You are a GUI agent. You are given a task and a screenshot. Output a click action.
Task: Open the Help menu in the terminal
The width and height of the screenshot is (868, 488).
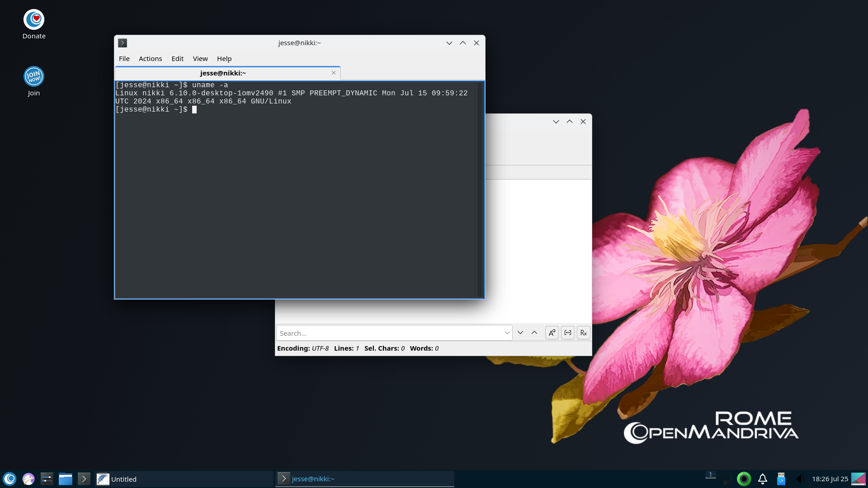[224, 59]
